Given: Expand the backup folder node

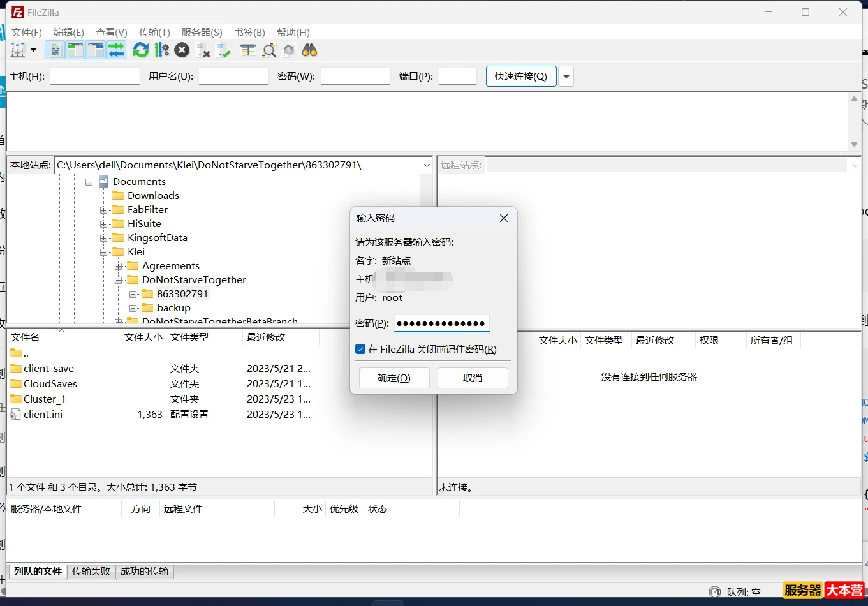Looking at the screenshot, I should pos(133,308).
